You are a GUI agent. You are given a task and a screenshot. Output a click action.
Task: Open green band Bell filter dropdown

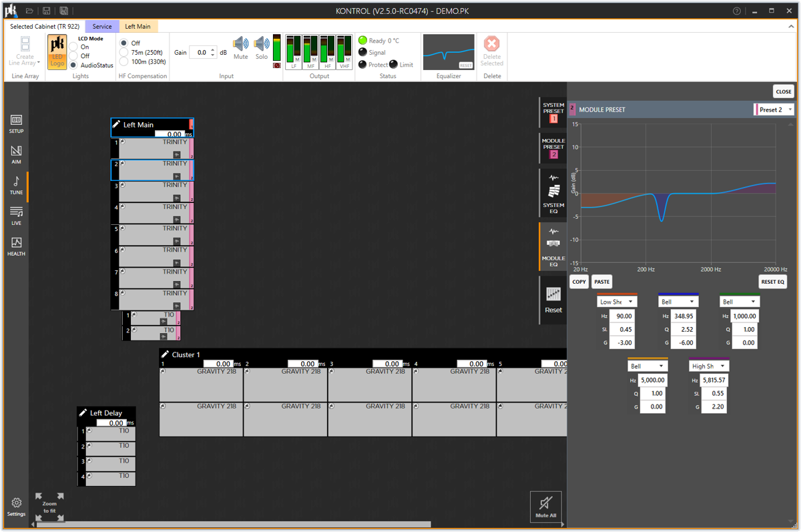[740, 302]
